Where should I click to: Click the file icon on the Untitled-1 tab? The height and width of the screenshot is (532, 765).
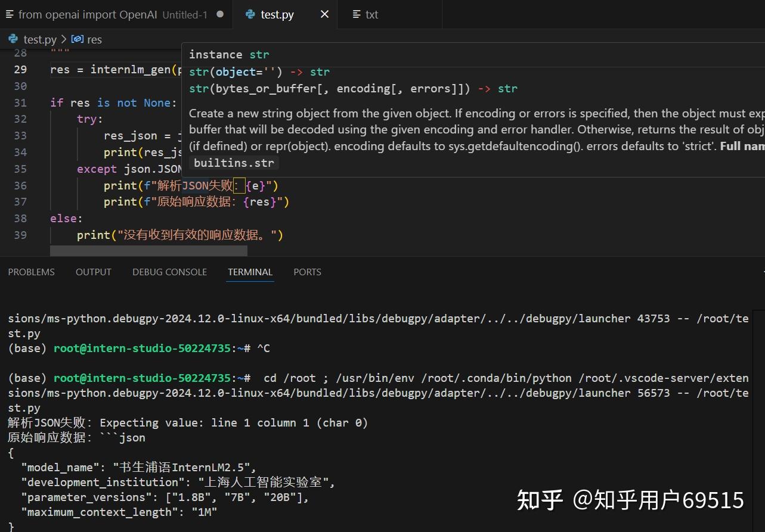(x=9, y=14)
